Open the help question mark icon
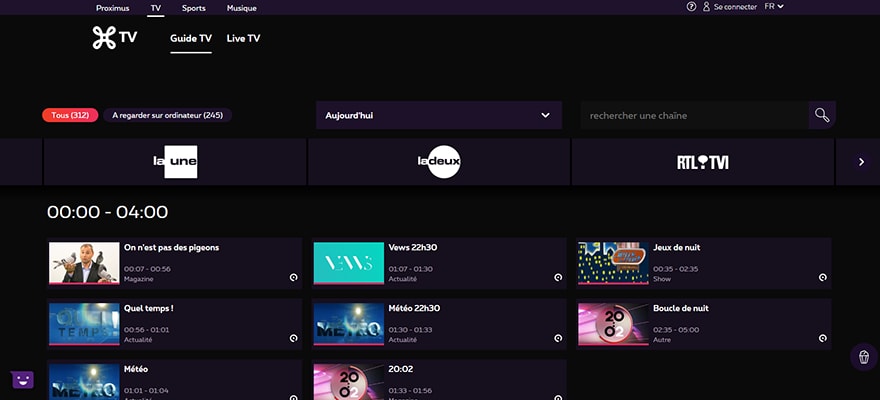Screen dimensions: 880x400 click(x=691, y=7)
